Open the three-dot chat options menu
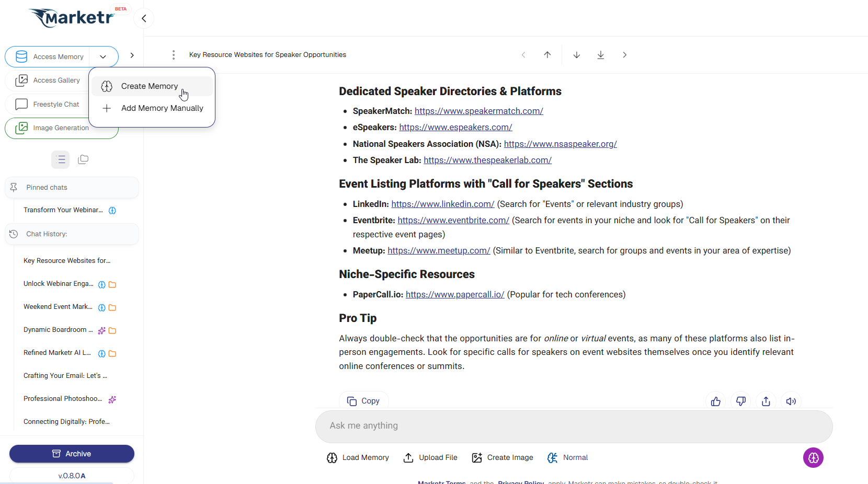This screenshot has width=868, height=484. pos(174,55)
